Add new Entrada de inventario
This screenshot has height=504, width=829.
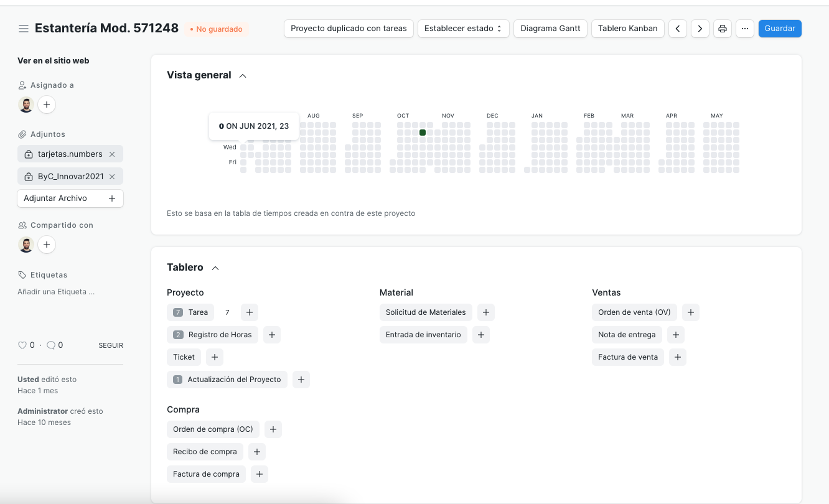(x=481, y=335)
